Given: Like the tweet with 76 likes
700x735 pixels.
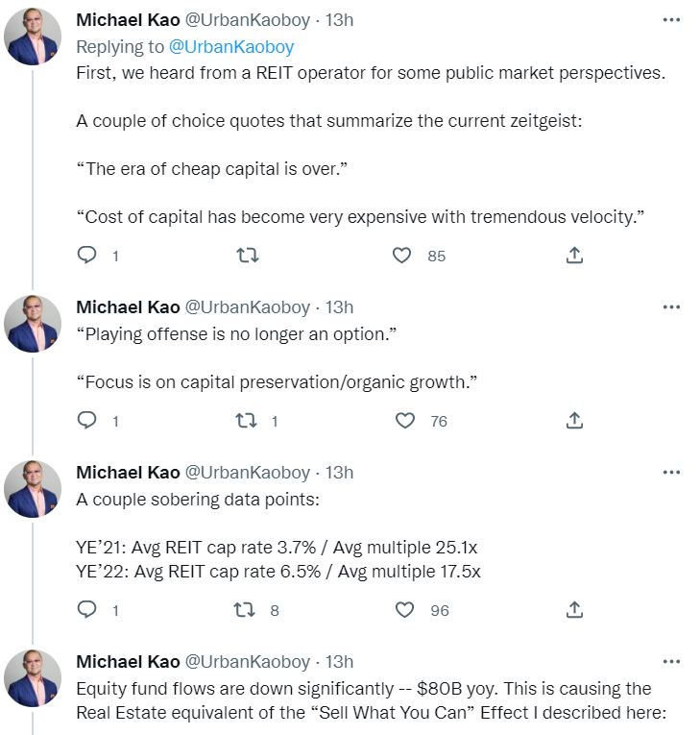Looking at the screenshot, I should point(405,421).
